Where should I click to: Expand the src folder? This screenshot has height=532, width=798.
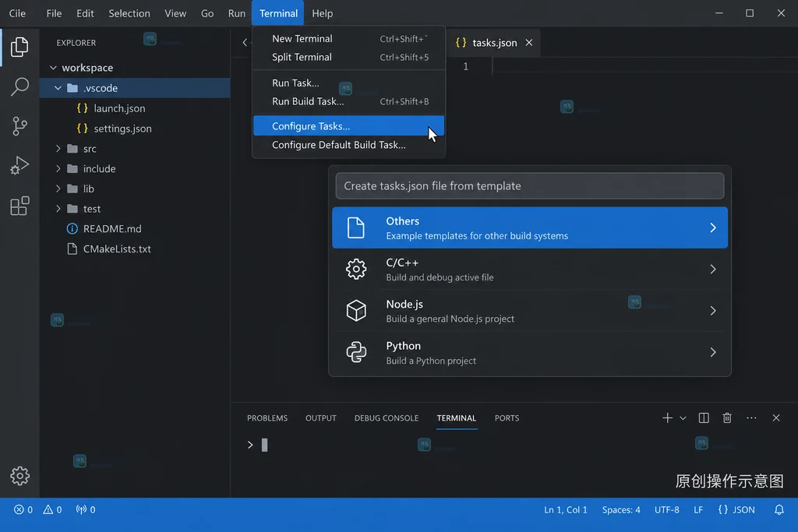pos(58,149)
